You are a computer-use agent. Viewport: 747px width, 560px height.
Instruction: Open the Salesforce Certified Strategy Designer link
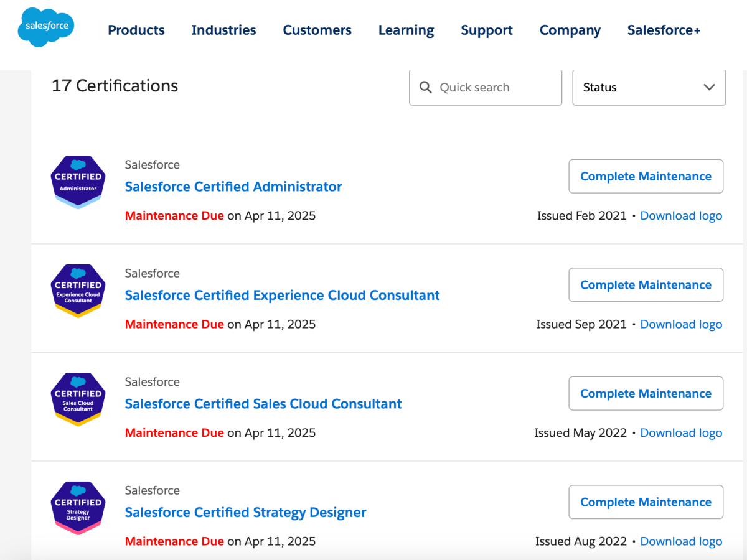point(245,512)
